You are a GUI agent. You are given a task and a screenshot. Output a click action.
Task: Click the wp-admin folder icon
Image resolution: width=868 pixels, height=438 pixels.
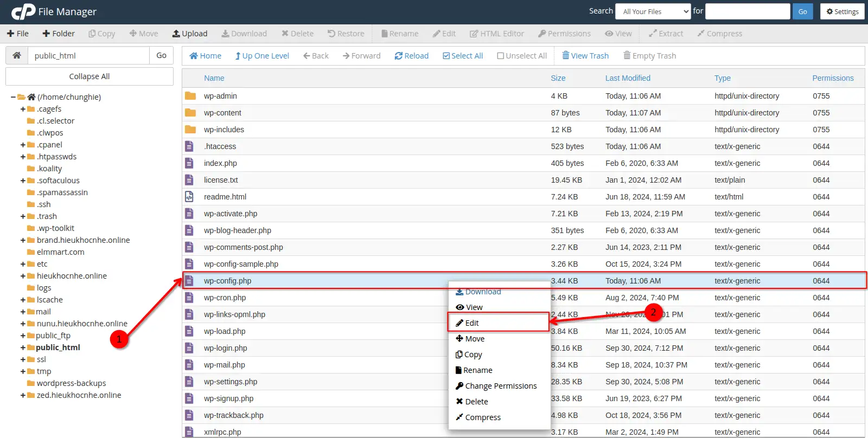pyautogui.click(x=190, y=96)
